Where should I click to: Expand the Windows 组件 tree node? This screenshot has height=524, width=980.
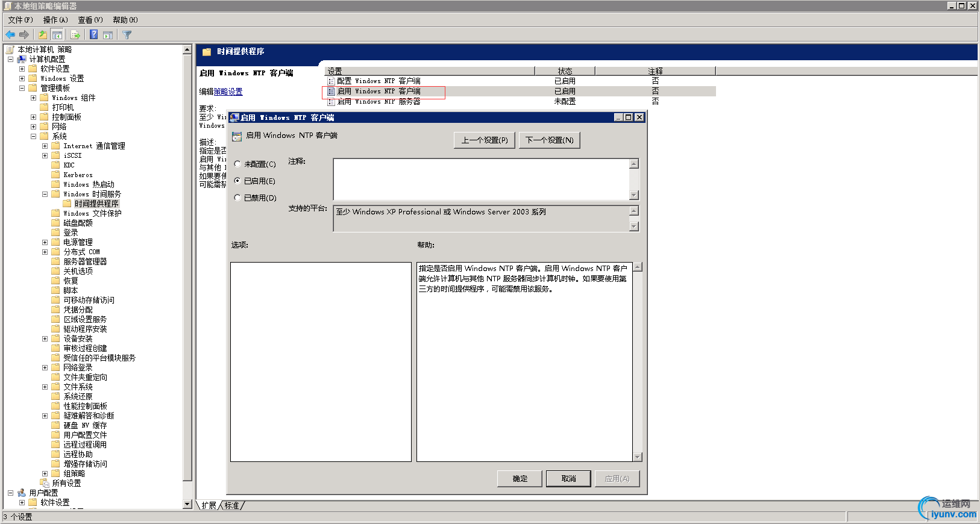[x=33, y=98]
